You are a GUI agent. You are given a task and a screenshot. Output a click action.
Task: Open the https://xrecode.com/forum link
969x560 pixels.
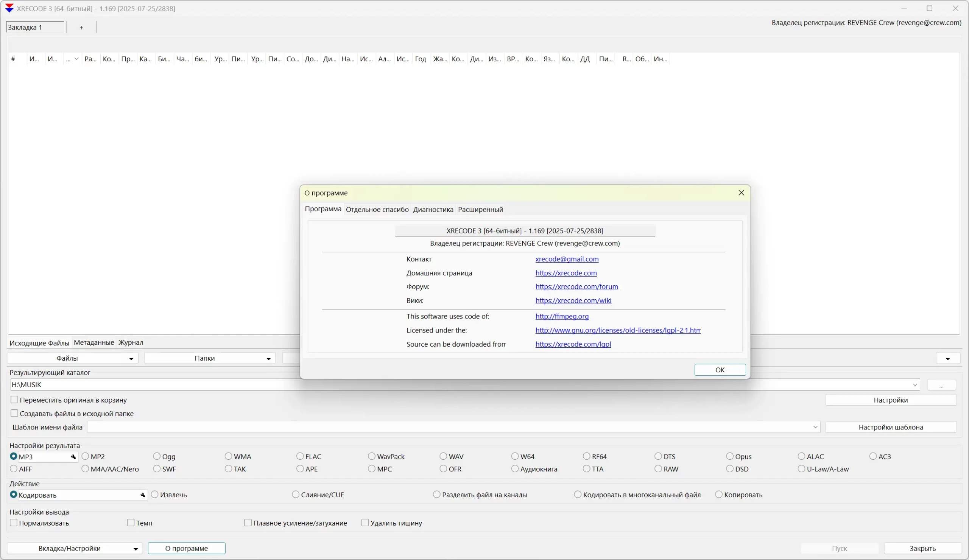tap(576, 287)
